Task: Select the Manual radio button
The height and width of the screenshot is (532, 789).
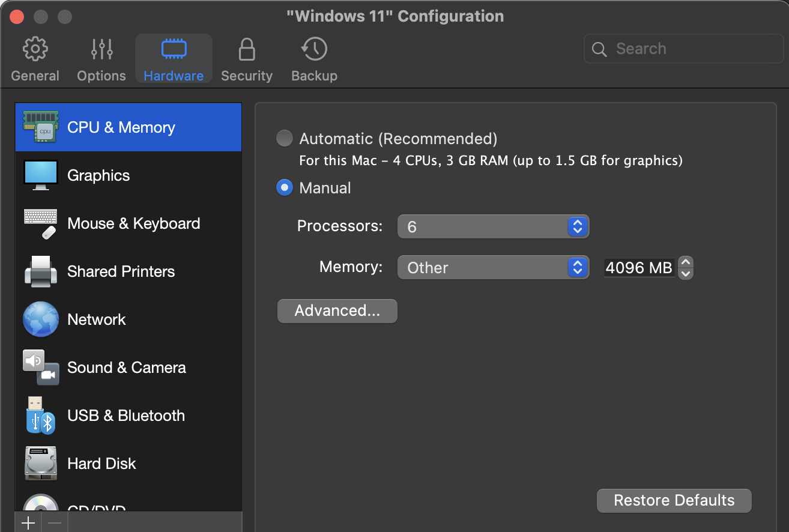Action: click(x=284, y=188)
